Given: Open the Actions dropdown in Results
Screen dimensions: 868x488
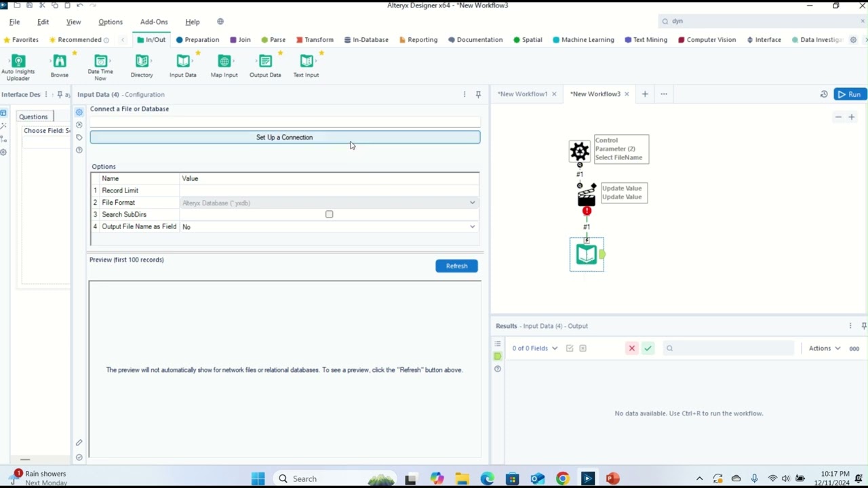Looking at the screenshot, I should 825,348.
